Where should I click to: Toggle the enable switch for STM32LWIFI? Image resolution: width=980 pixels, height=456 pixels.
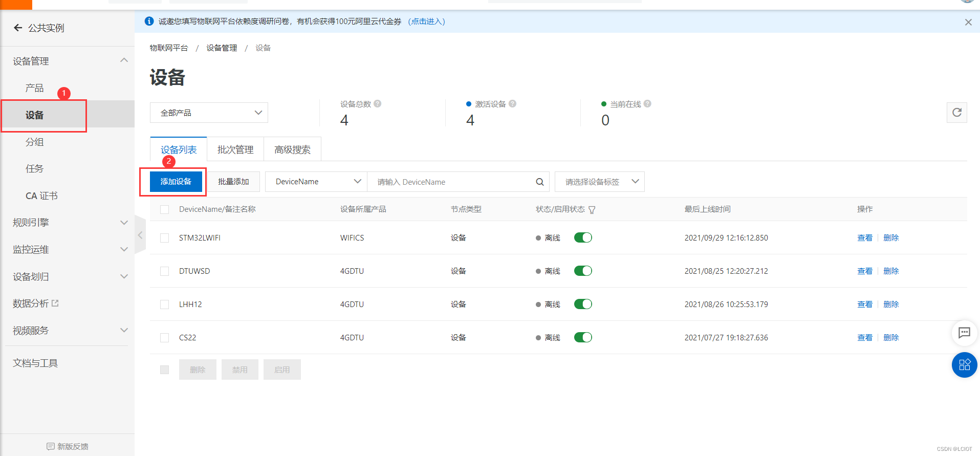pyautogui.click(x=583, y=237)
